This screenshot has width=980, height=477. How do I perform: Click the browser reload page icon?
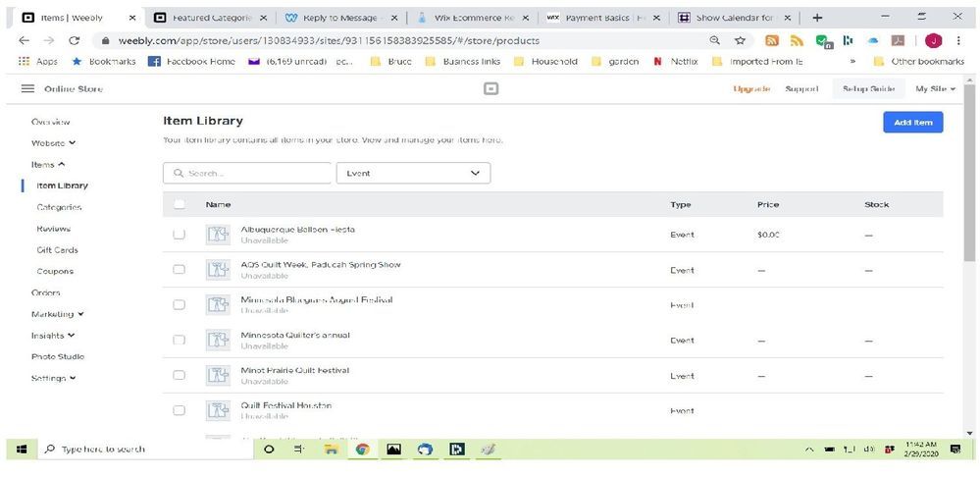click(x=75, y=41)
